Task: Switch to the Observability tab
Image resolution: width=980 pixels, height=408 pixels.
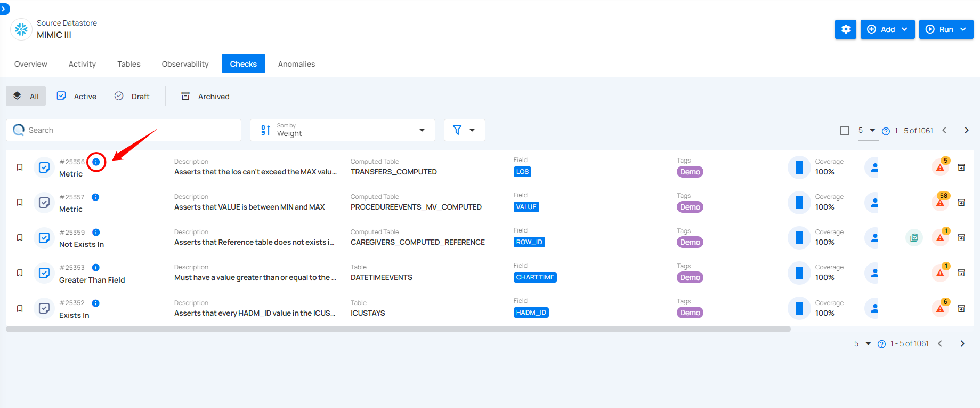Action: click(185, 64)
